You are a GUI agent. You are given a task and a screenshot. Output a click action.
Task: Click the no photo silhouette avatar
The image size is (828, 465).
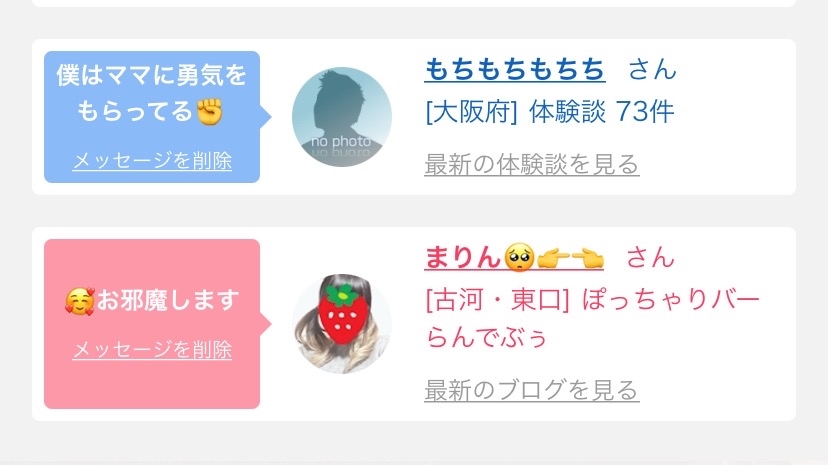pyautogui.click(x=342, y=117)
